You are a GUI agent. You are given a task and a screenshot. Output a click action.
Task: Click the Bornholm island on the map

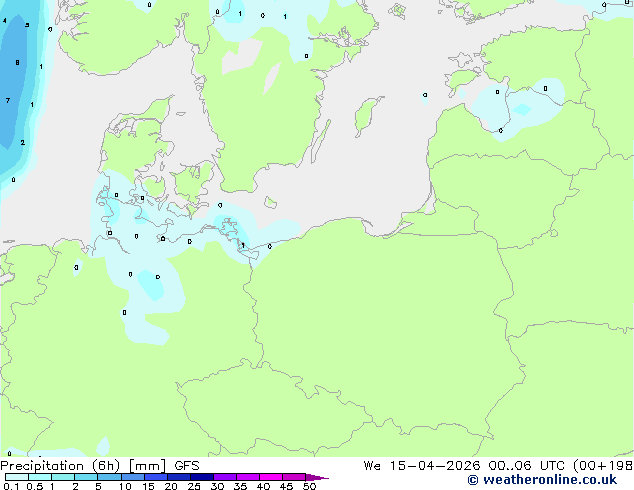pyautogui.click(x=271, y=202)
